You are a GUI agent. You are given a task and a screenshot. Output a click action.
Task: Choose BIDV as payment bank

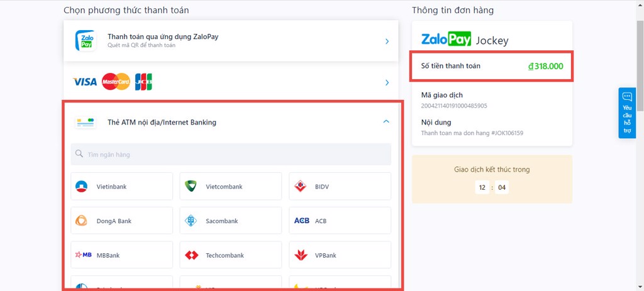point(340,186)
